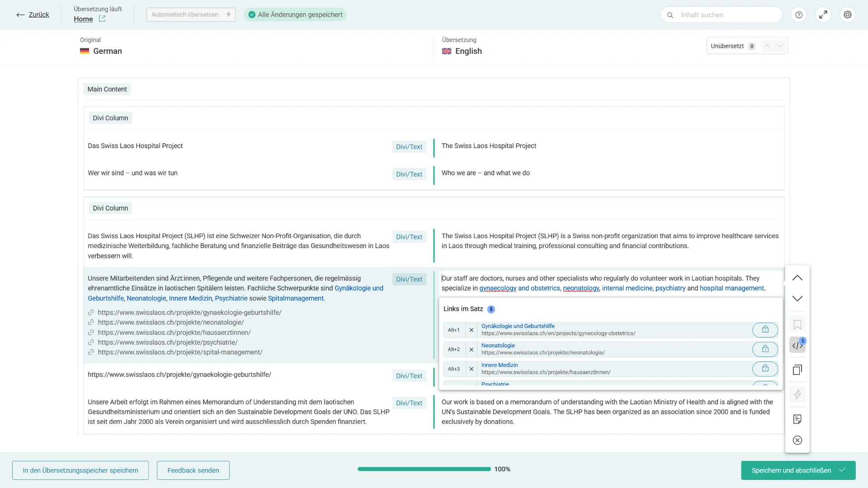The image size is (868, 488).
Task: Click 'hospital management' link in English translation
Action: point(731,288)
